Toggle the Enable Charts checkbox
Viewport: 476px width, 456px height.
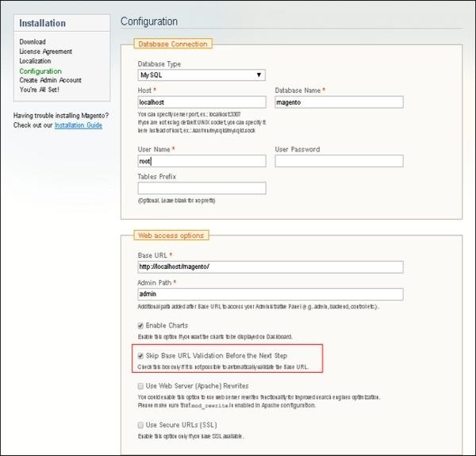pos(141,325)
